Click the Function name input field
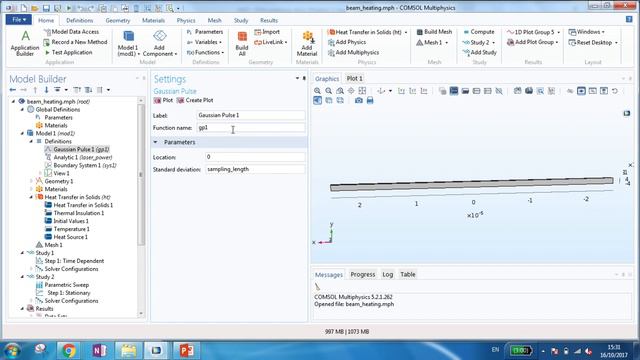The width and height of the screenshot is (640, 360). coord(250,128)
